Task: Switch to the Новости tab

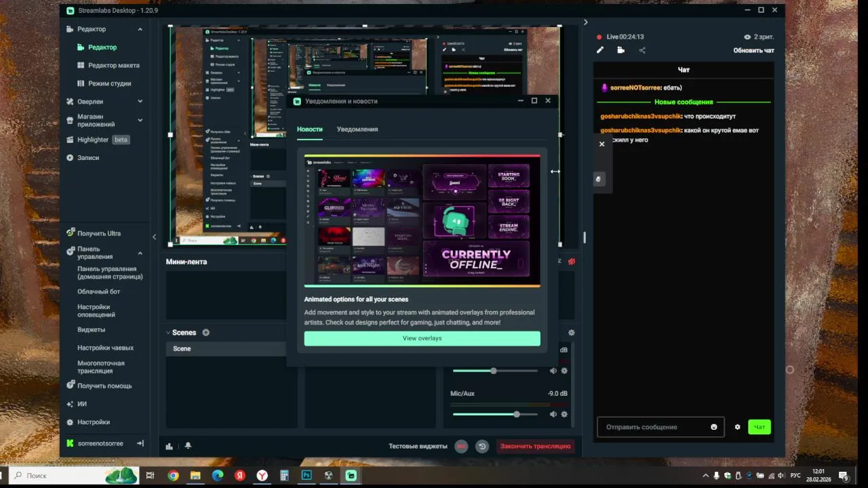Action: point(310,129)
